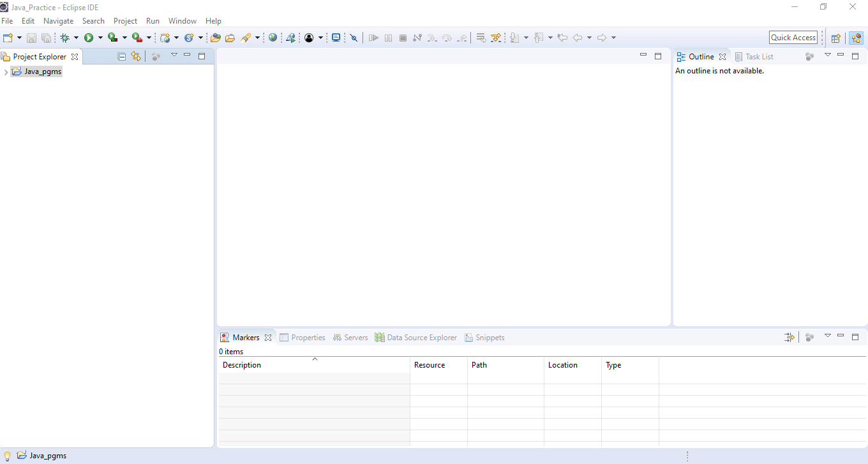
Task: Click the Search flashlight icon
Action: point(246,38)
